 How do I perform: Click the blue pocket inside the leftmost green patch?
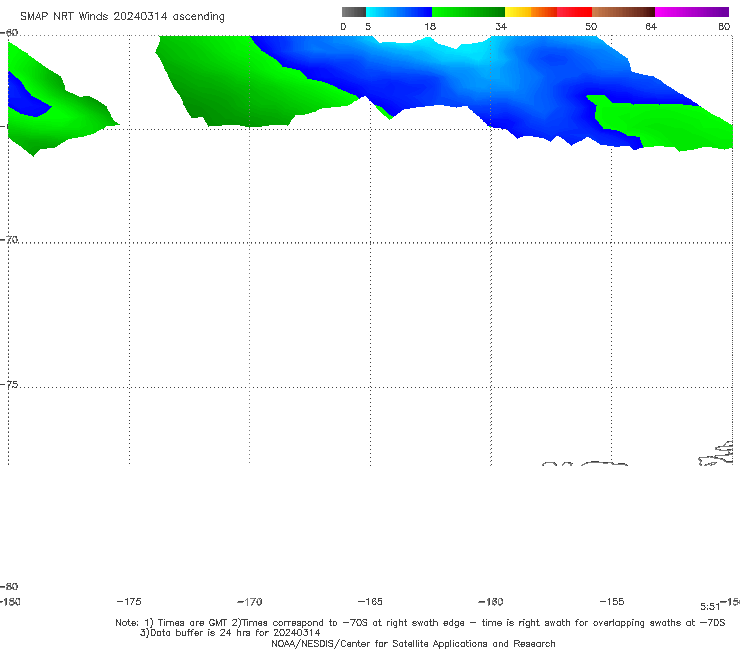(x=26, y=98)
